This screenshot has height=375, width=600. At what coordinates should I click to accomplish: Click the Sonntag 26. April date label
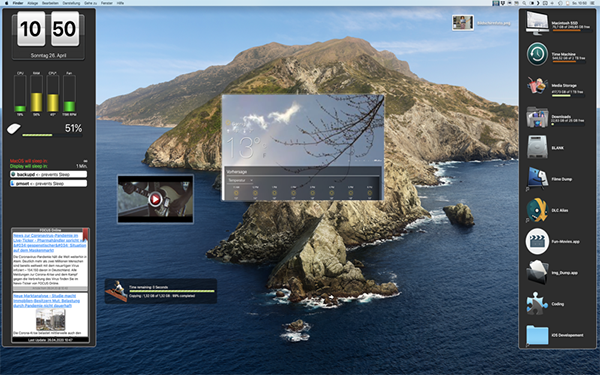[48, 55]
